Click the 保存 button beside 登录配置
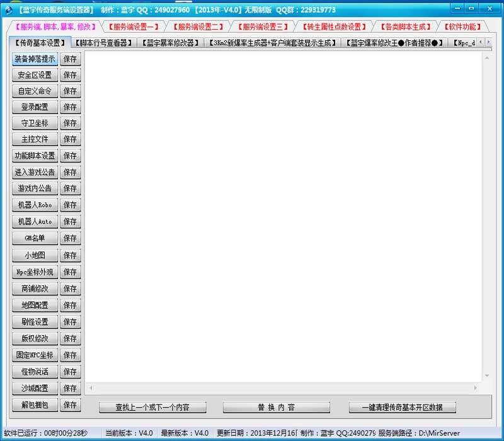504x441 pixels. pos(70,107)
